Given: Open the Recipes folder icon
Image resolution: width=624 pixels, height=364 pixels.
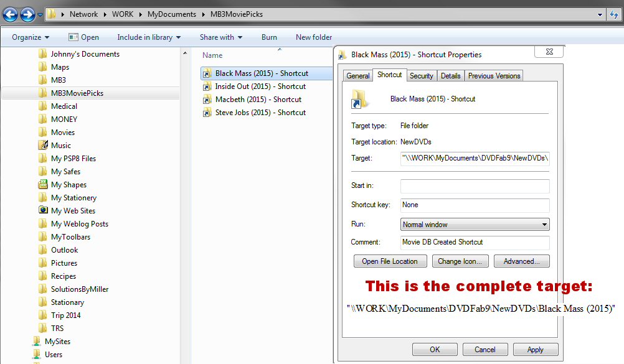Looking at the screenshot, I should point(42,276).
